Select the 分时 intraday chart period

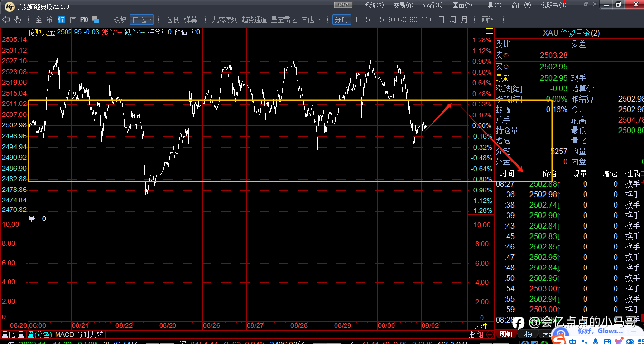tap(341, 19)
